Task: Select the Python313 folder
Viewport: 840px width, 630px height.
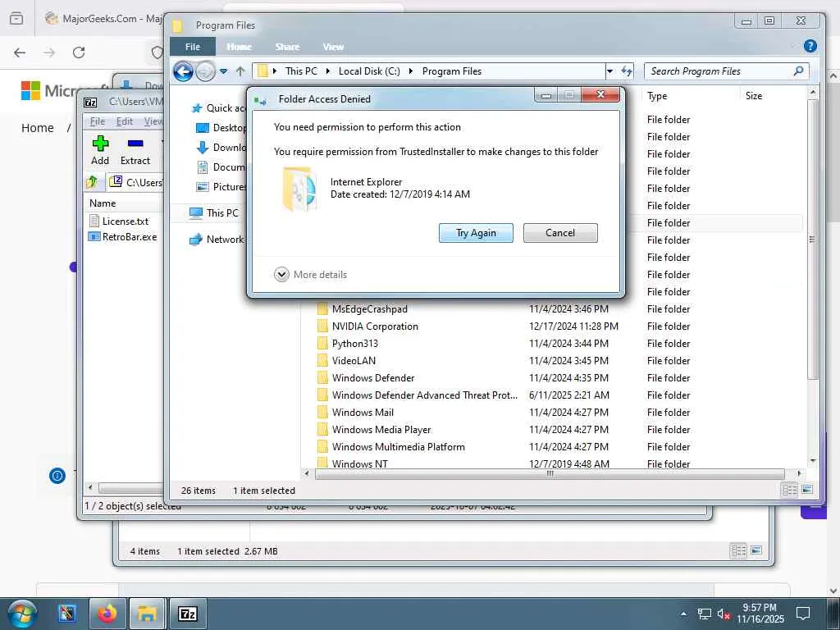Action: (354, 344)
